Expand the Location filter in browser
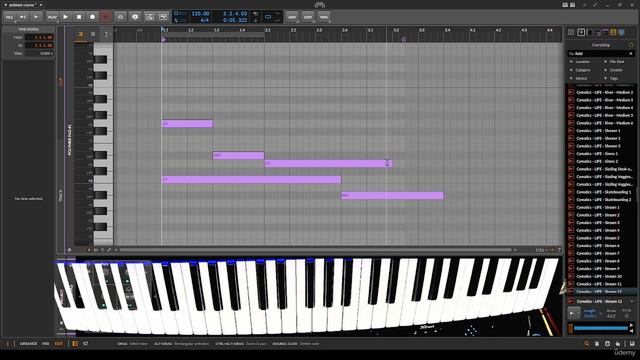Viewport: 640px width, 360px height. (582, 62)
